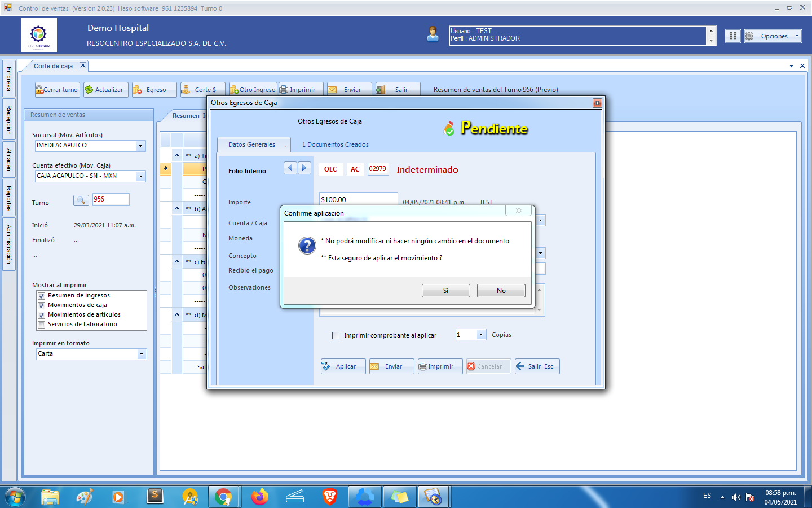Click Salir toolbar button
This screenshot has height=508, width=812.
click(x=398, y=90)
